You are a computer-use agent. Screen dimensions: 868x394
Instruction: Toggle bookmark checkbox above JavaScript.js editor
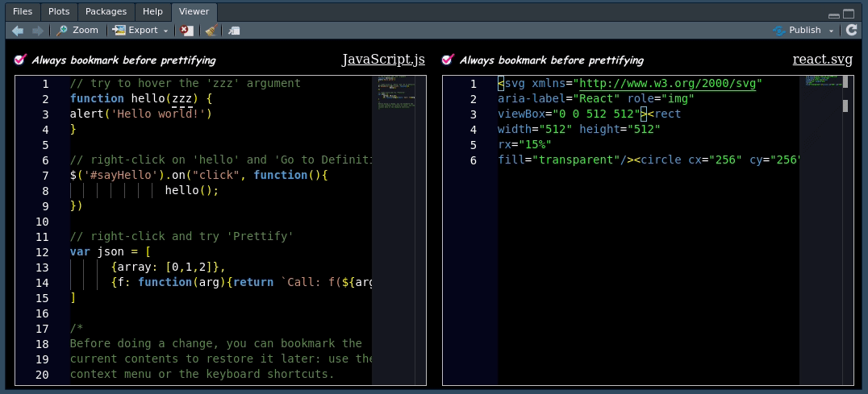click(21, 60)
